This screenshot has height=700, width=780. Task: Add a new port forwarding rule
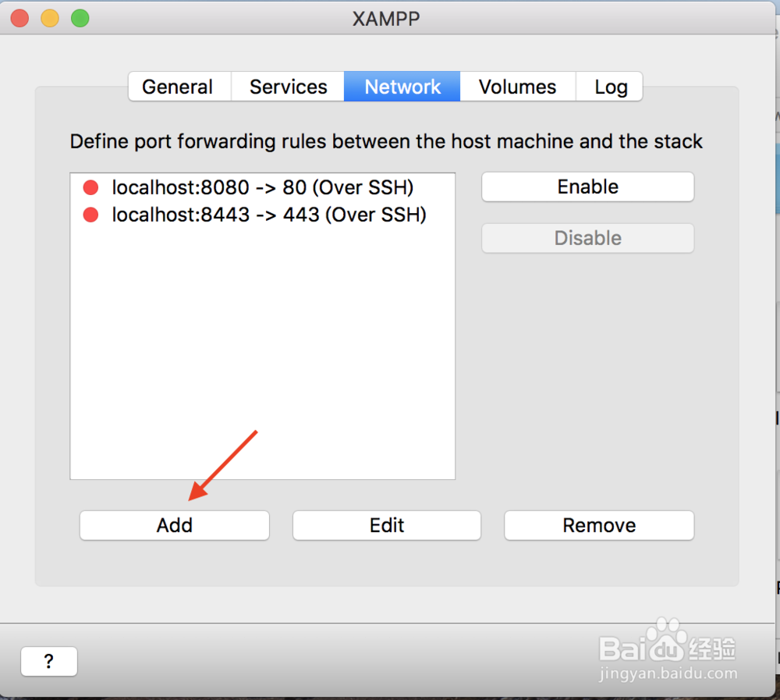175,525
